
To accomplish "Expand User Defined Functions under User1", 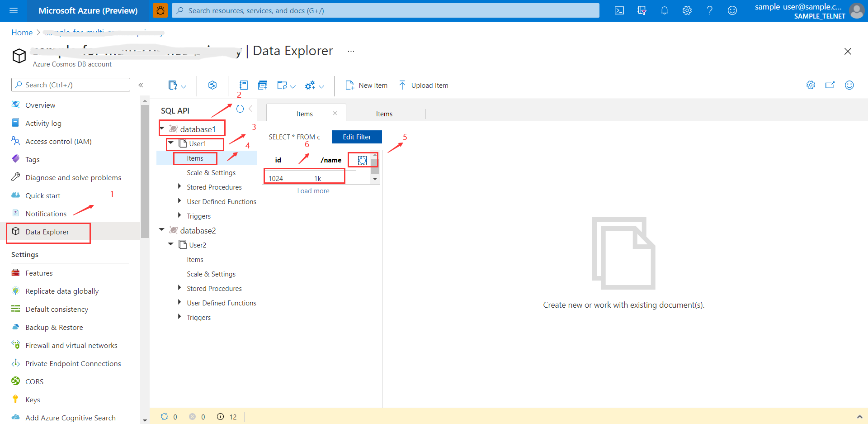I will coord(179,201).
